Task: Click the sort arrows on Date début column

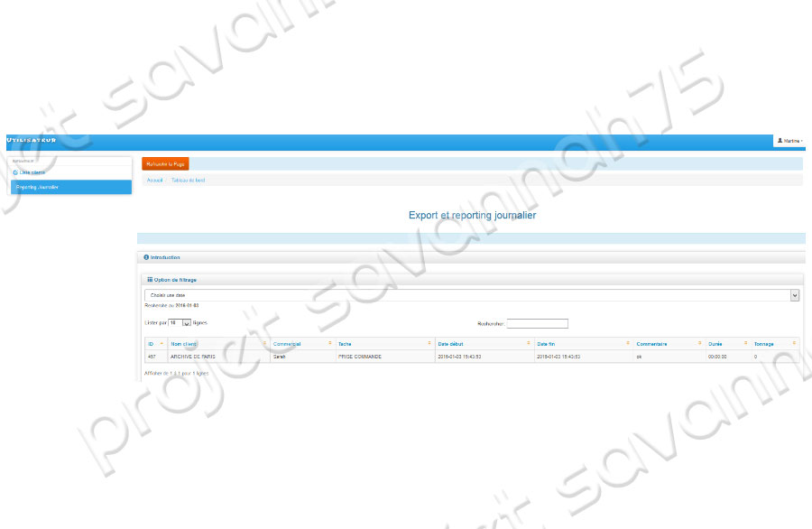Action: coord(552,344)
